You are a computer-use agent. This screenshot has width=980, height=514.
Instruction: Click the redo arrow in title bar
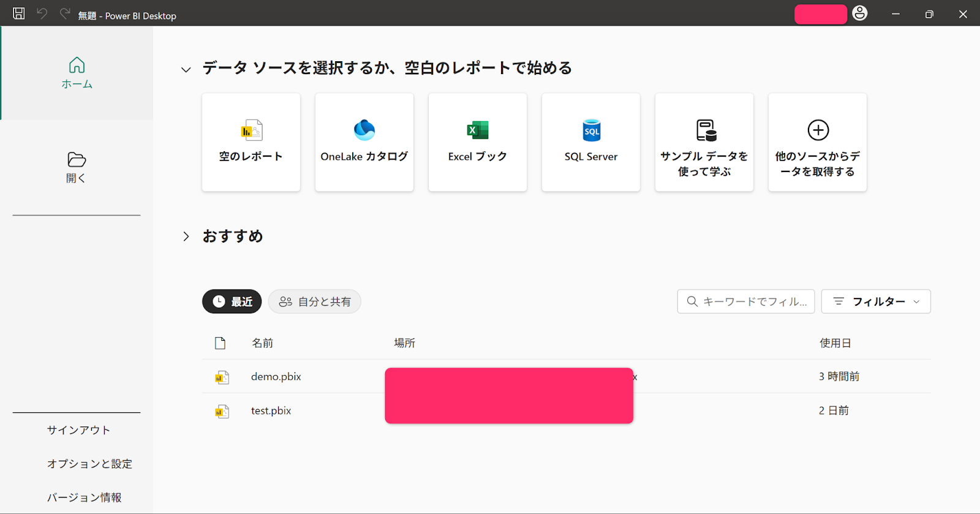pyautogui.click(x=64, y=13)
